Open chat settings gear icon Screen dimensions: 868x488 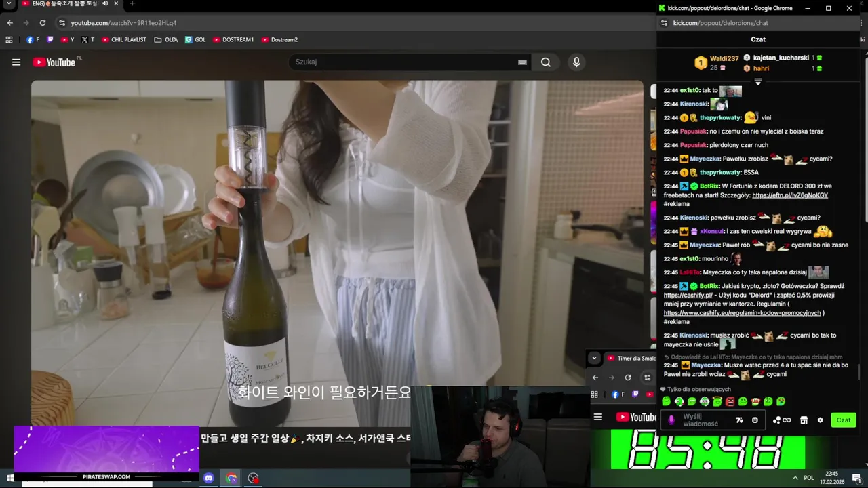(820, 420)
